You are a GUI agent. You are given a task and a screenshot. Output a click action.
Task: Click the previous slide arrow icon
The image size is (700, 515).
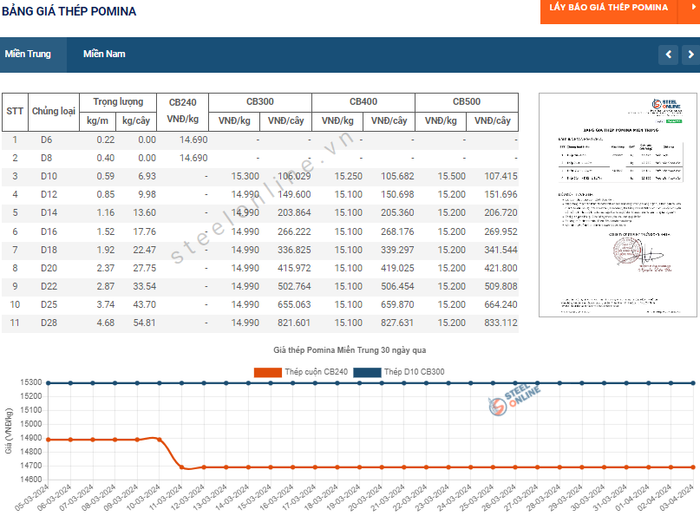668,54
